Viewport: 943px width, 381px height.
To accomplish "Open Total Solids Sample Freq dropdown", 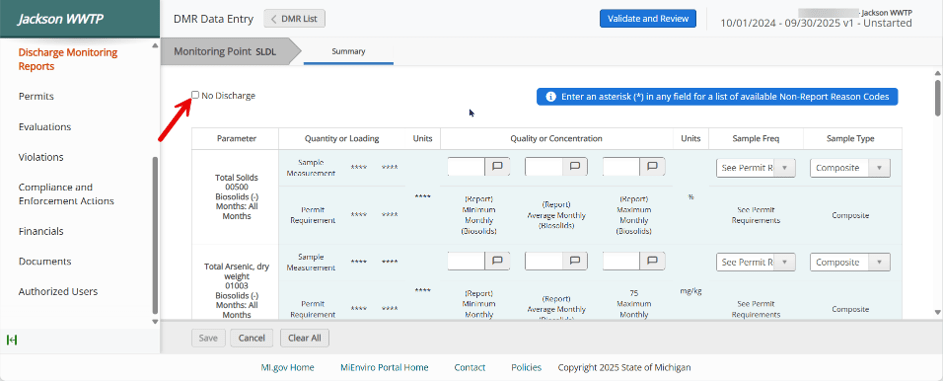I will pos(756,168).
